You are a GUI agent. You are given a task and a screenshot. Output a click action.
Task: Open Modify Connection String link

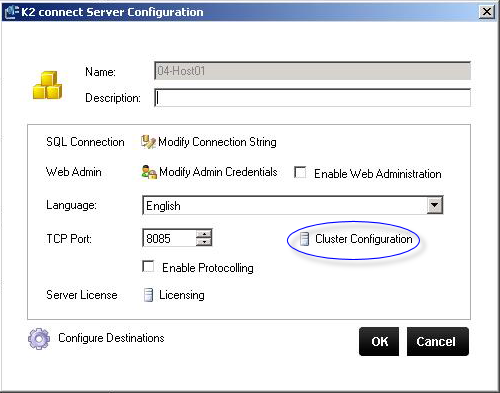[x=217, y=142]
